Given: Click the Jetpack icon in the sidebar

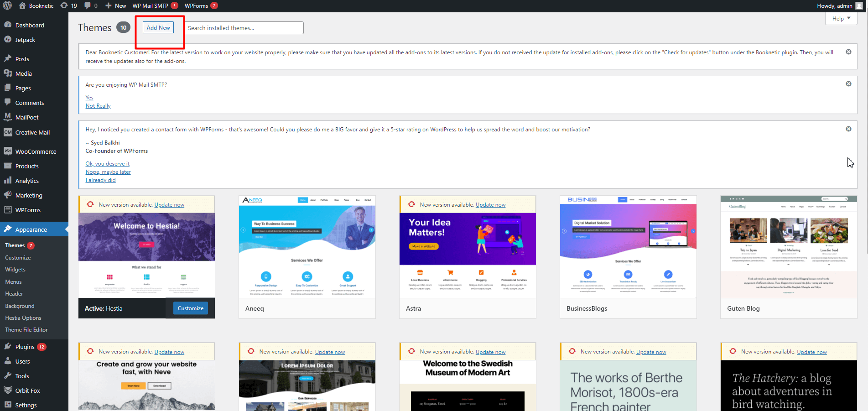Looking at the screenshot, I should (x=8, y=39).
